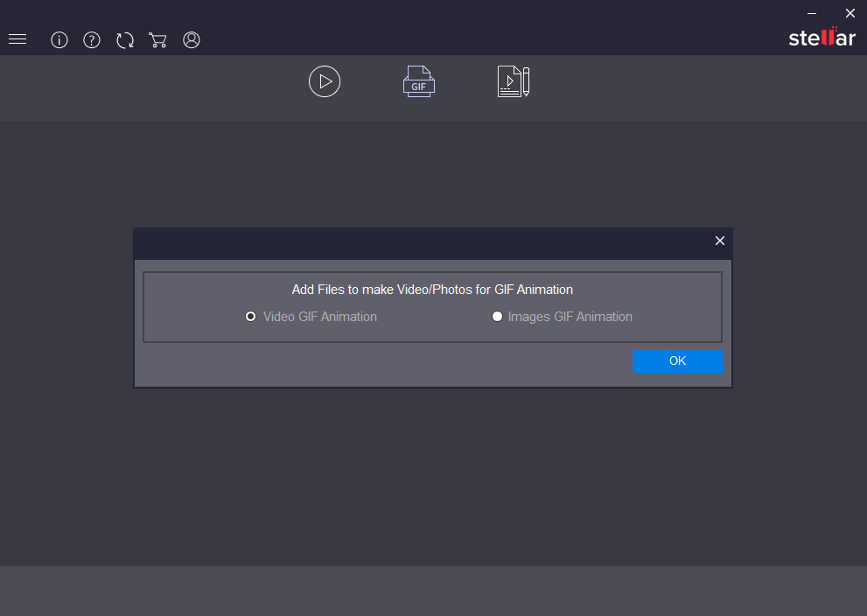Close the Stellar application window

[x=850, y=13]
